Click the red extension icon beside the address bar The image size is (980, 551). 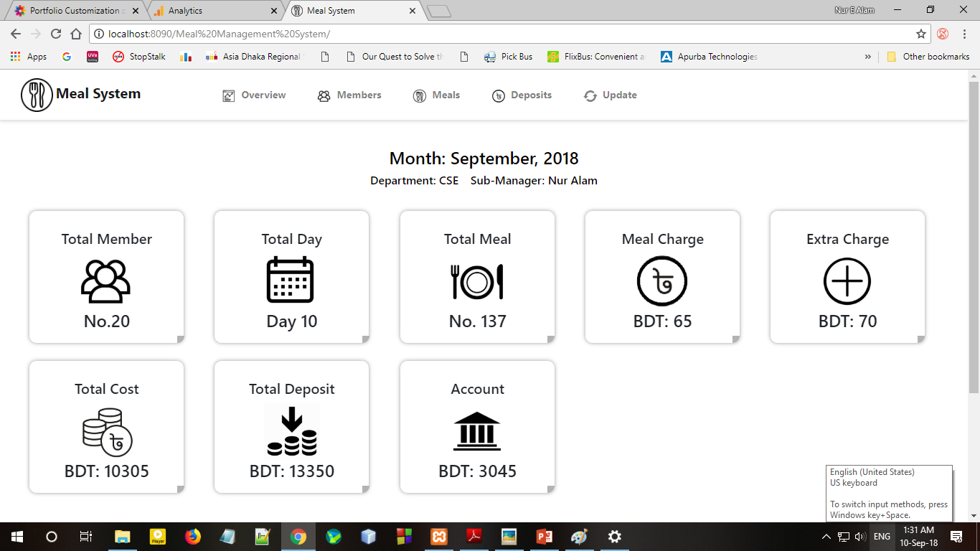(x=943, y=34)
